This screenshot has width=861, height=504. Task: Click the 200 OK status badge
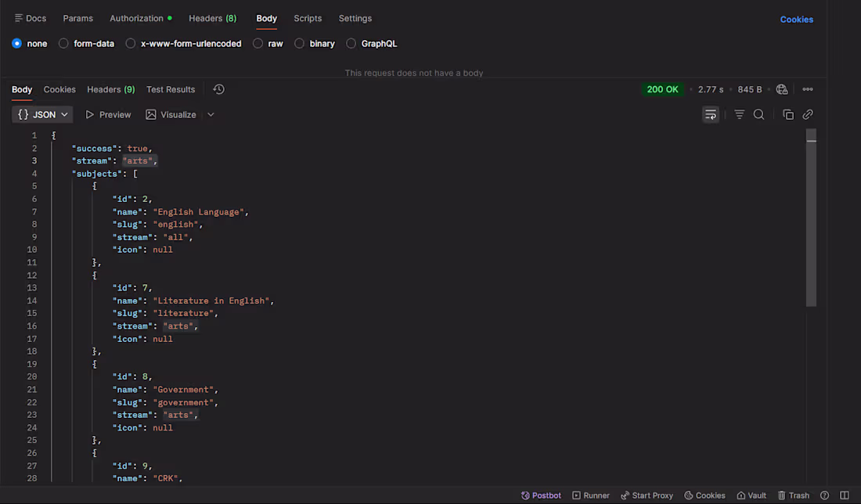click(662, 89)
